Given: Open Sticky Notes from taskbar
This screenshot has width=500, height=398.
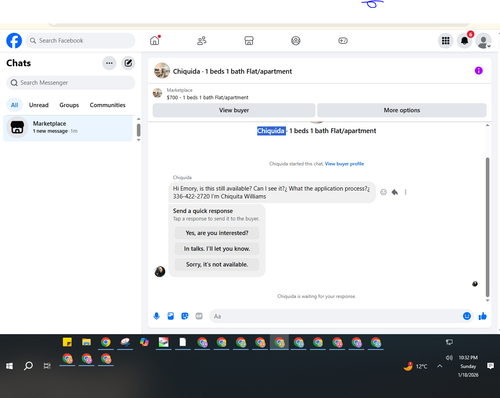Looking at the screenshot, I should [67, 342].
